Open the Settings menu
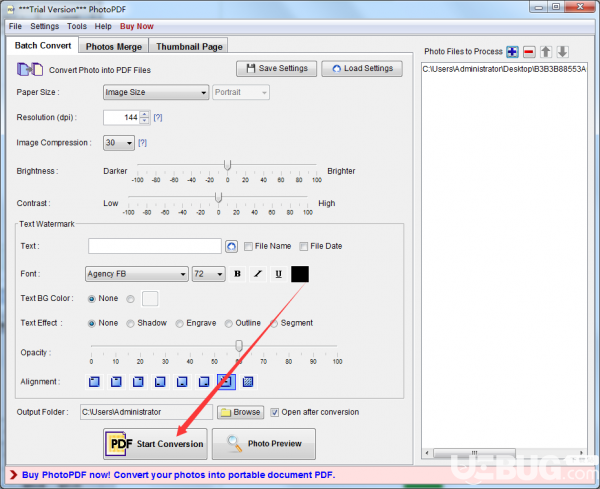The width and height of the screenshot is (600, 489). (45, 26)
